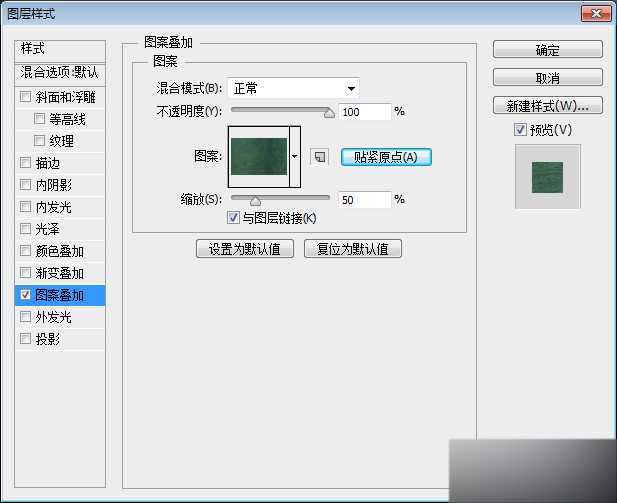Enable the 等高线 checkbox
Viewport: 617px width, 503px height.
pyautogui.click(x=39, y=118)
